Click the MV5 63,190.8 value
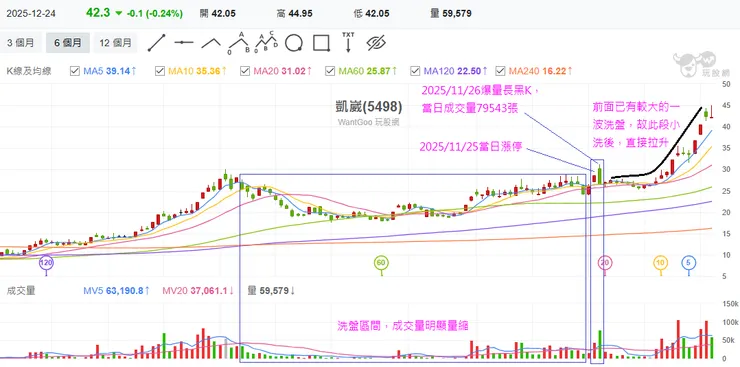 click(x=117, y=291)
